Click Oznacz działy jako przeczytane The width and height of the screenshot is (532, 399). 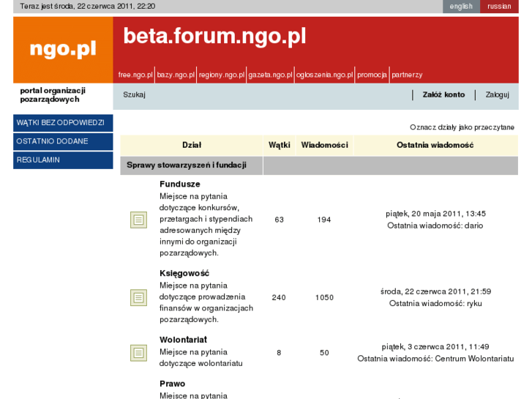tap(462, 127)
